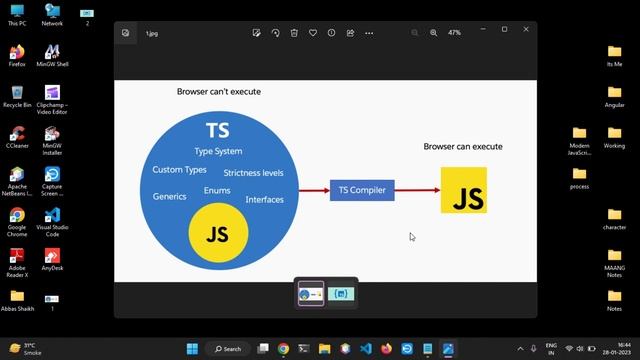Click the 47% zoom level value
Screen dimensions: 640x360
454,33
